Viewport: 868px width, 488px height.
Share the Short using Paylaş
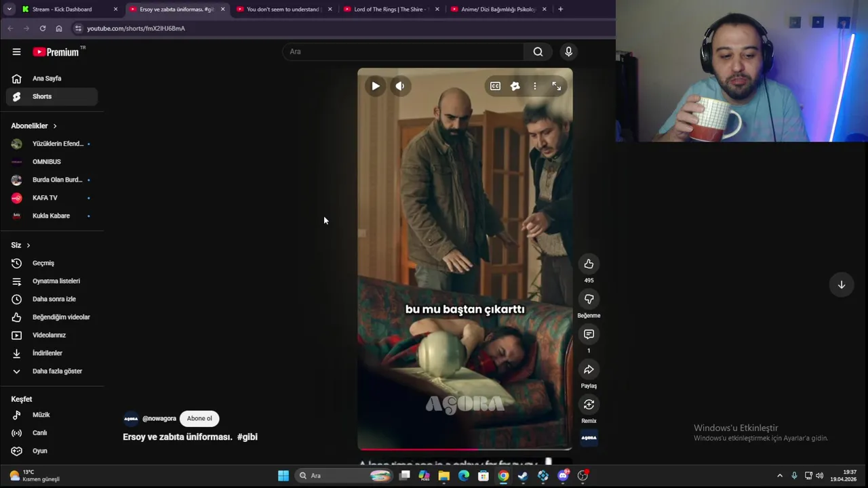click(x=589, y=369)
